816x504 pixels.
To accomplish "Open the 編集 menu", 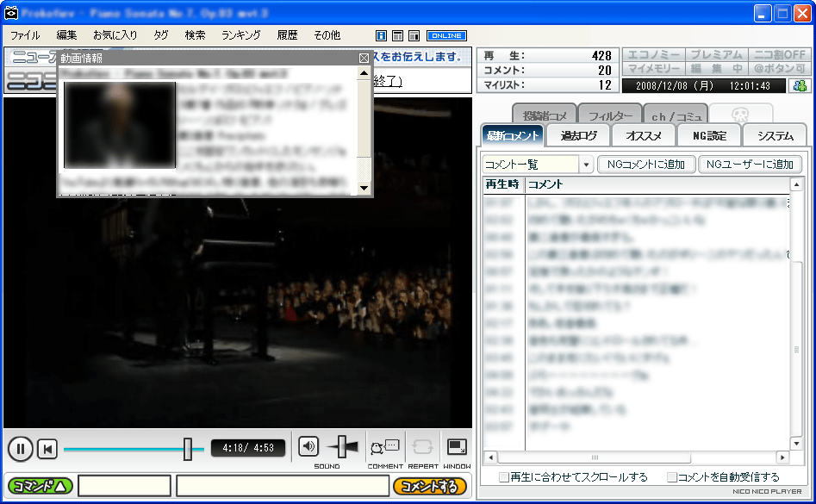I will coord(66,35).
